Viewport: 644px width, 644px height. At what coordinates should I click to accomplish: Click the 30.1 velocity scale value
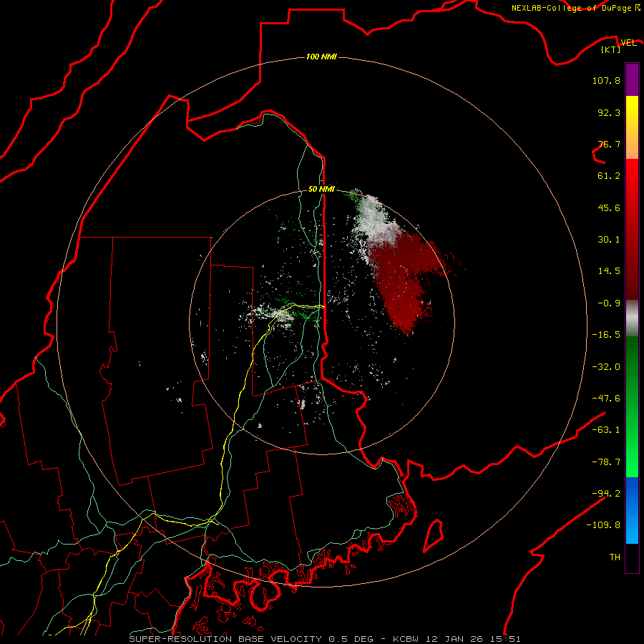click(x=609, y=240)
